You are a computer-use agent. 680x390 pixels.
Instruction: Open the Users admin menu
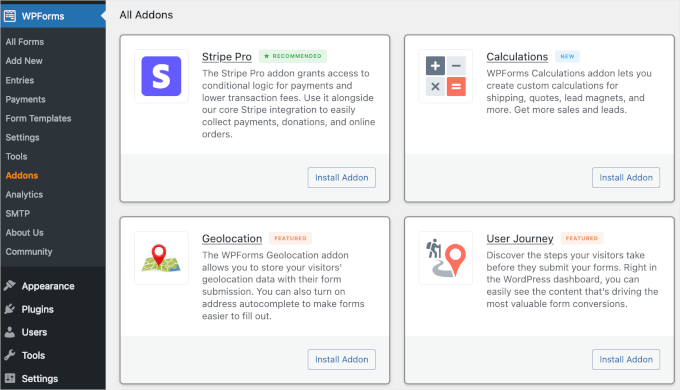pyautogui.click(x=34, y=332)
